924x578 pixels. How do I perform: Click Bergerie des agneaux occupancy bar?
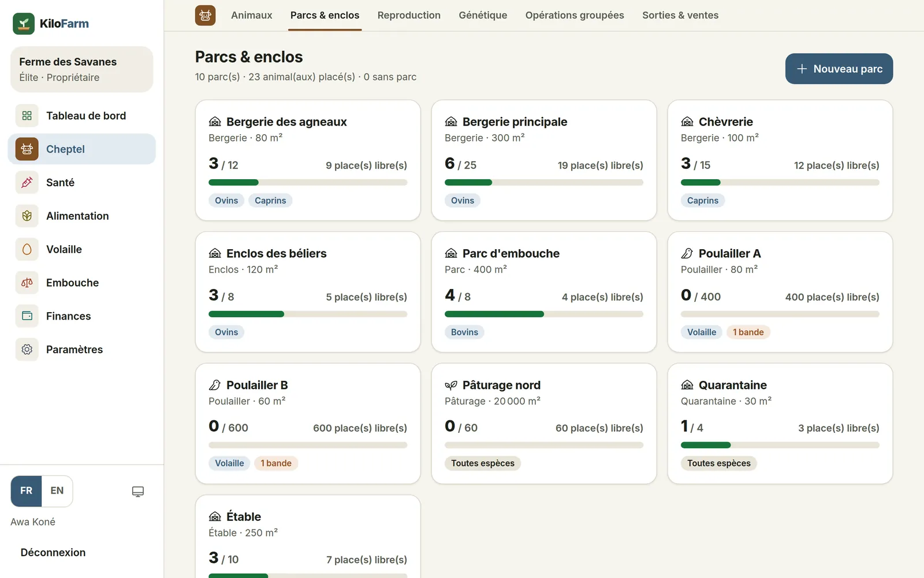point(308,183)
